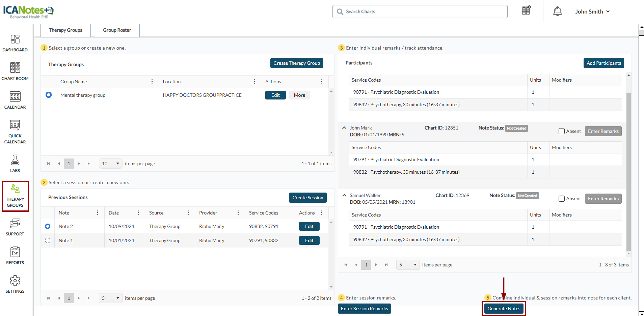Click the participants list vertical scrollbar
This screenshot has height=316, width=644.
click(628, 169)
